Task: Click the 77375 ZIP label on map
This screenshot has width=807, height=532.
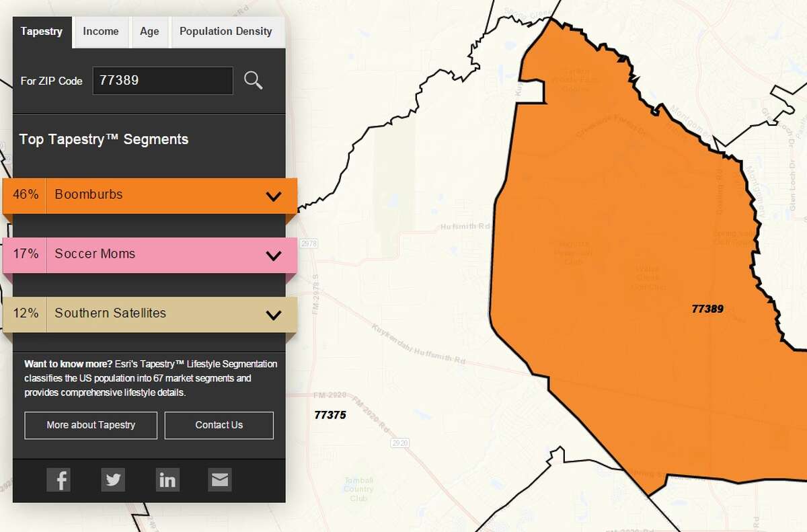Action: [330, 415]
